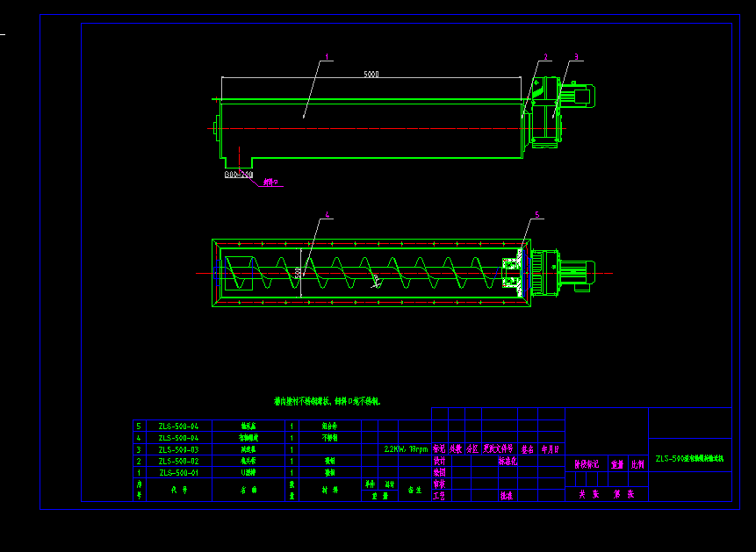Click the 设计 cell in title block

439,462
